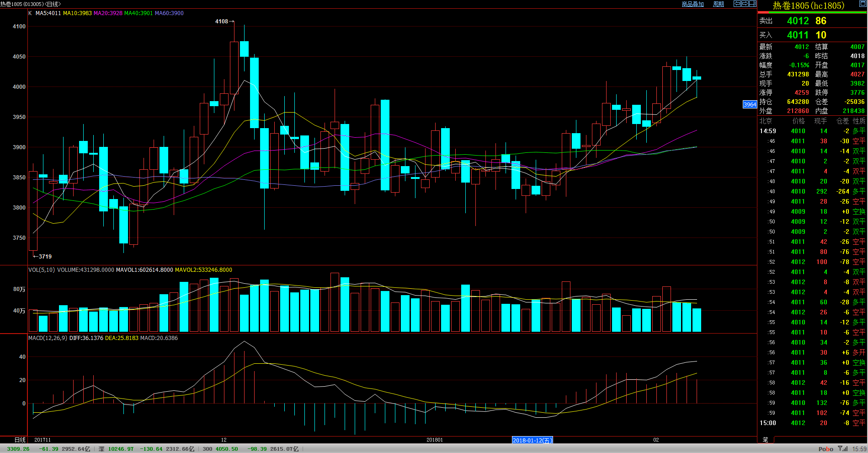
Task: Click the left arrow navigation icon
Action: [x=737, y=4]
